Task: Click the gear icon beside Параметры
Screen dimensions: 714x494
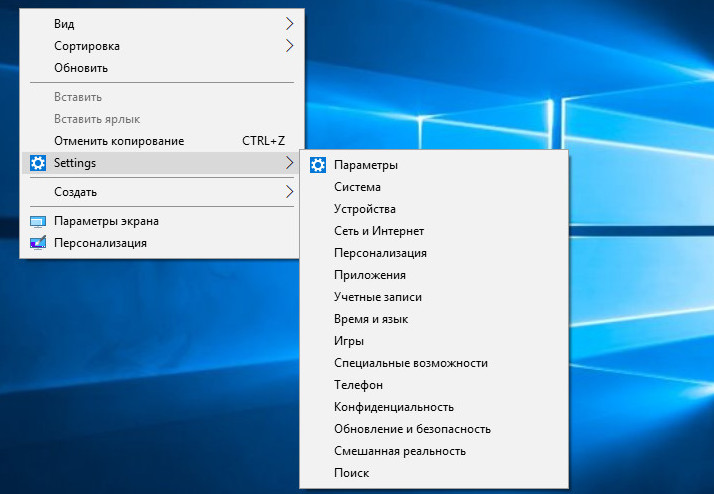Action: pyautogui.click(x=318, y=165)
